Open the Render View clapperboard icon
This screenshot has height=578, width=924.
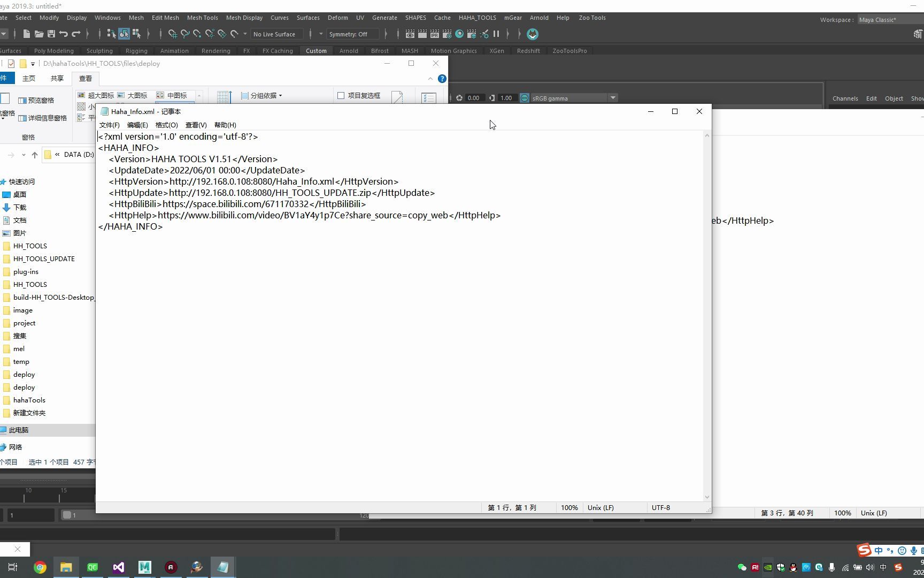(x=410, y=34)
